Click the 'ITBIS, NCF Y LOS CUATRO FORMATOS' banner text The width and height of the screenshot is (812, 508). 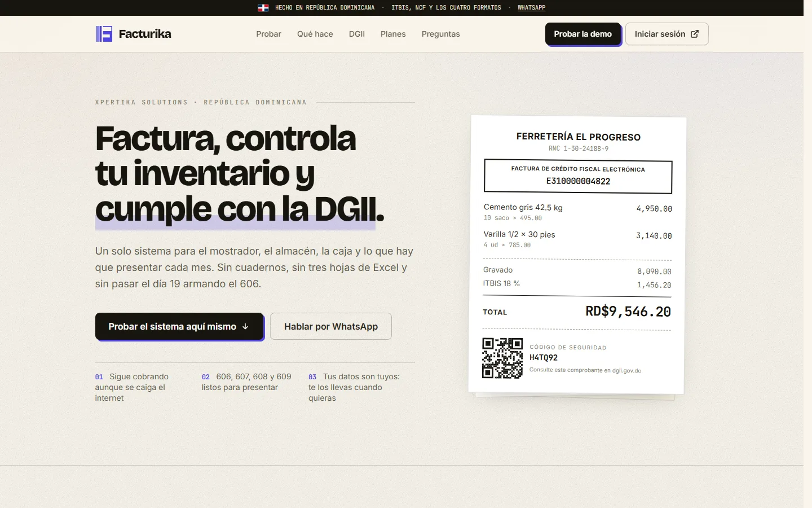446,8
